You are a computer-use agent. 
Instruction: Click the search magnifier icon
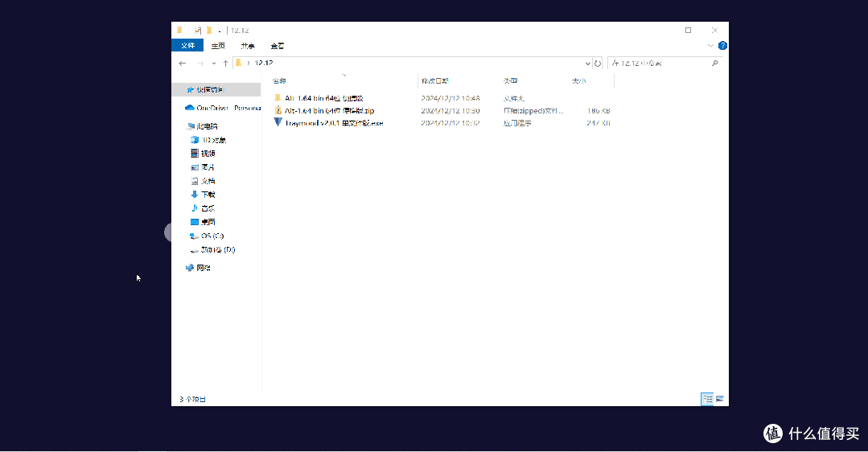tap(714, 63)
